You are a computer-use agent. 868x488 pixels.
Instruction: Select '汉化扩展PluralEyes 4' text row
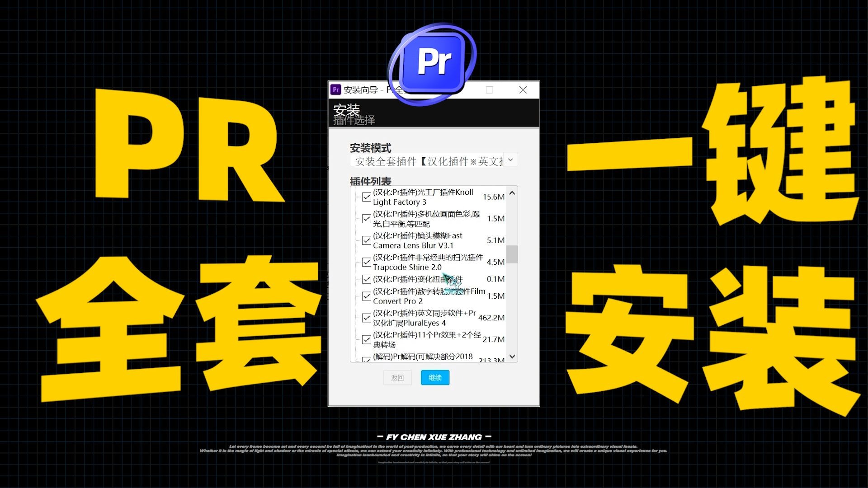[409, 323]
